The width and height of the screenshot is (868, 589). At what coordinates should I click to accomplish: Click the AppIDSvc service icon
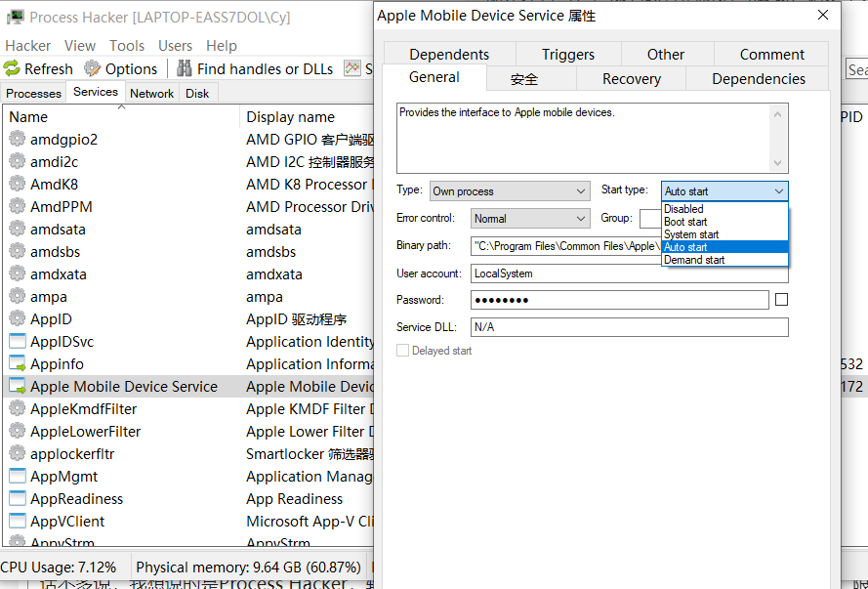point(17,341)
